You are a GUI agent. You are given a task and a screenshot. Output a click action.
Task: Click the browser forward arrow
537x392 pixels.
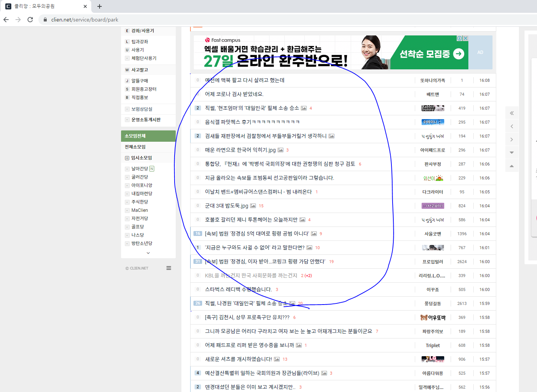coord(18,20)
